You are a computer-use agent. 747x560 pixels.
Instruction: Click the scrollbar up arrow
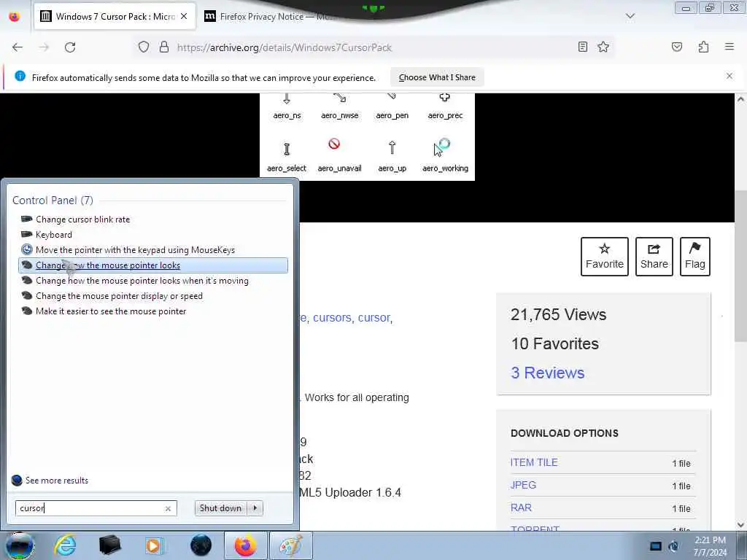click(x=740, y=99)
